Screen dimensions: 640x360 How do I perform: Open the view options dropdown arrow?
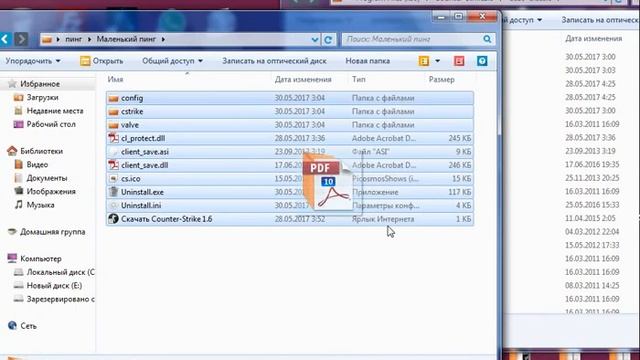[x=438, y=61]
